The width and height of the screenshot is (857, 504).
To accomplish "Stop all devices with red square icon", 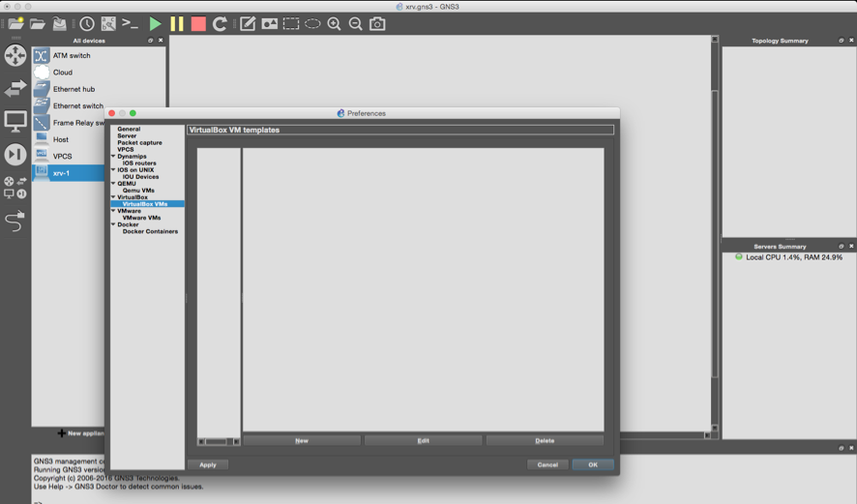I will click(198, 23).
